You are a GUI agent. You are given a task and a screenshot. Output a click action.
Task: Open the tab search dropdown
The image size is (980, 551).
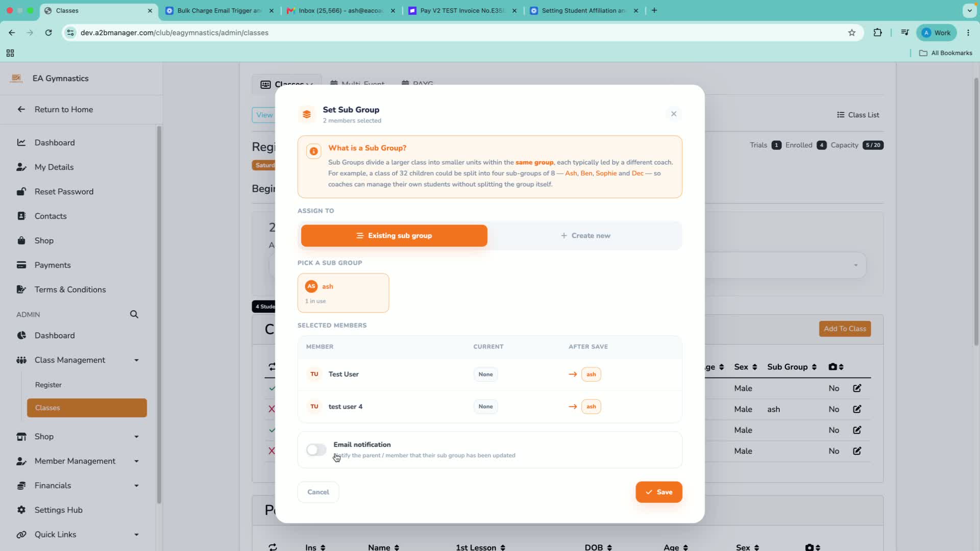pyautogui.click(x=969, y=10)
